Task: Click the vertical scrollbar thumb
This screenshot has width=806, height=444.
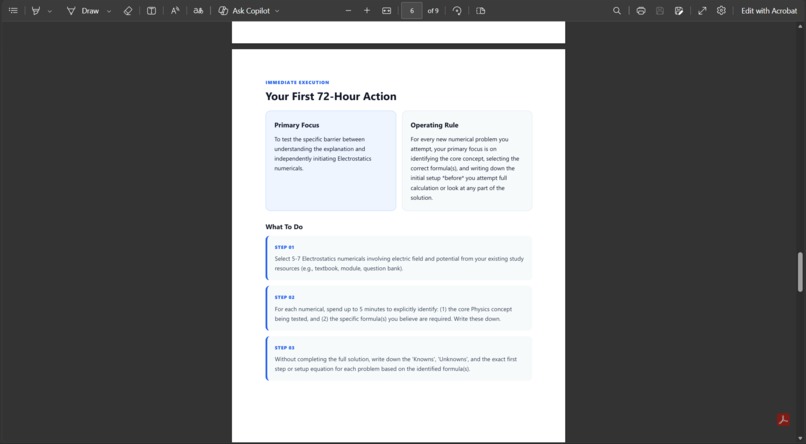Action: (800, 272)
